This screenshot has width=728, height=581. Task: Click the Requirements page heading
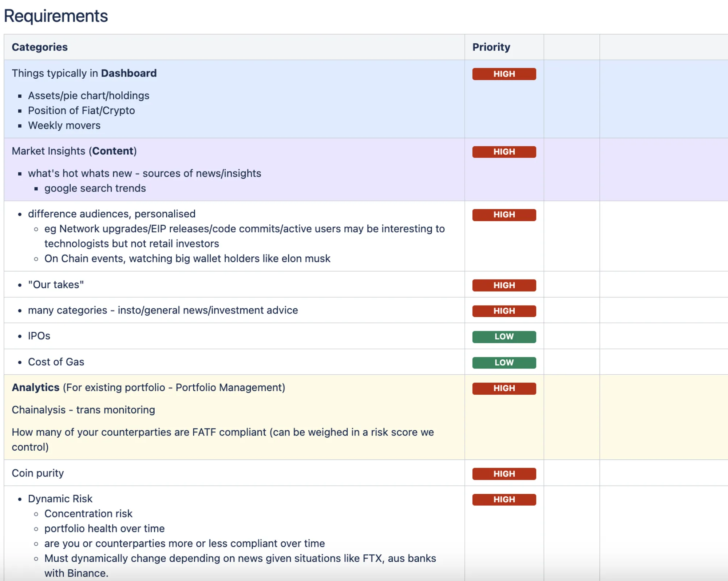(x=56, y=16)
